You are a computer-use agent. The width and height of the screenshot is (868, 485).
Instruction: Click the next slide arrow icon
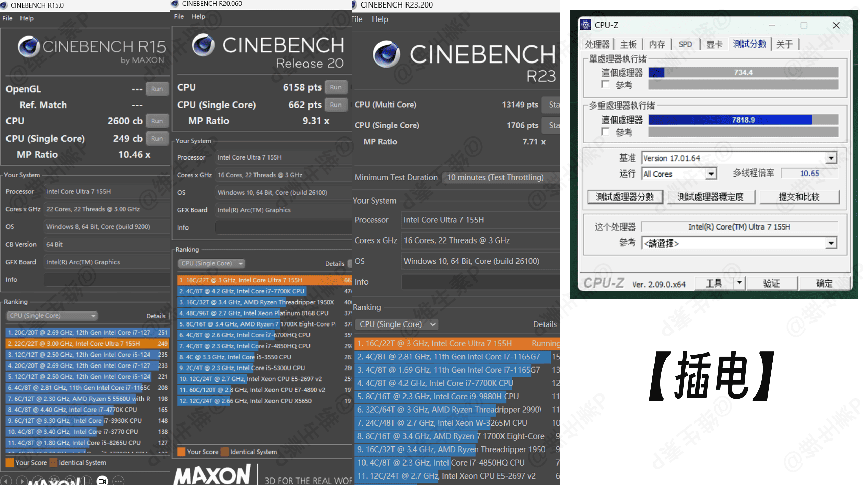point(22,481)
